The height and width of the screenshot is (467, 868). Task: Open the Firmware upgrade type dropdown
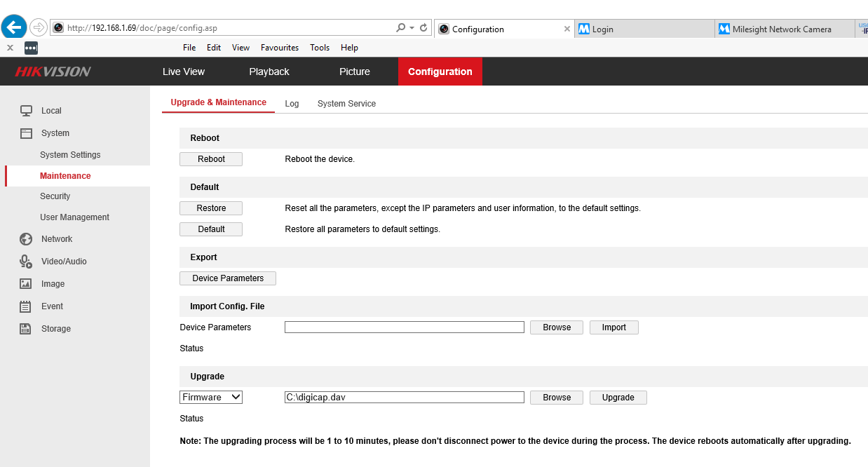pos(211,398)
